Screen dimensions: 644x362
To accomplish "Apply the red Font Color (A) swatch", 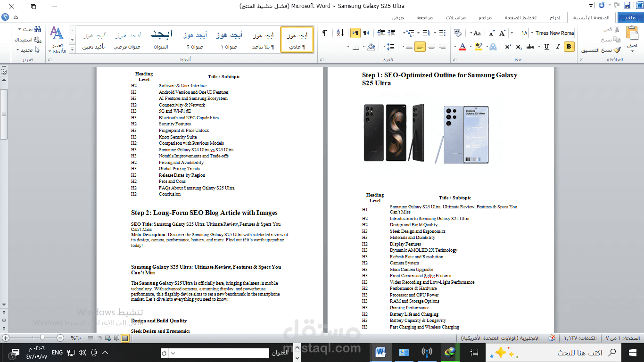I will [462, 47].
